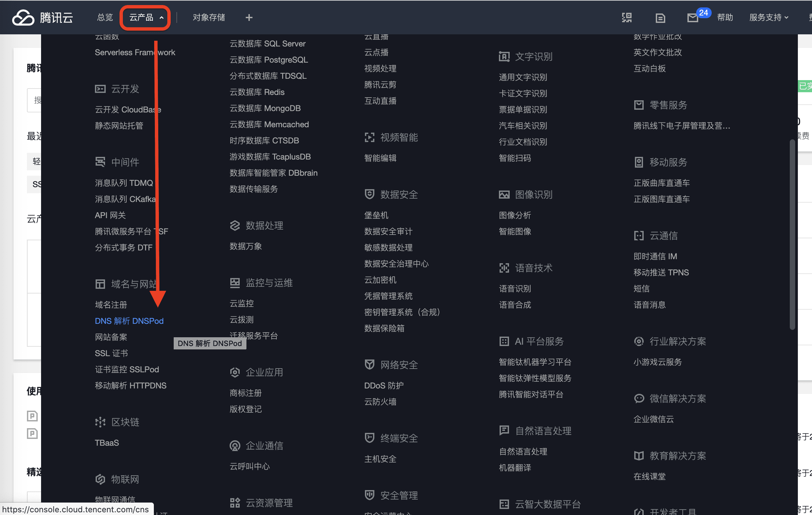Click the 云资源管理 category icon

235,503
